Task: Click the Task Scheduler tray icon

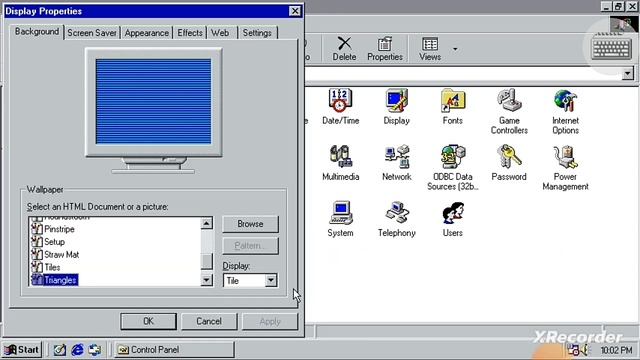Action: [573, 350]
